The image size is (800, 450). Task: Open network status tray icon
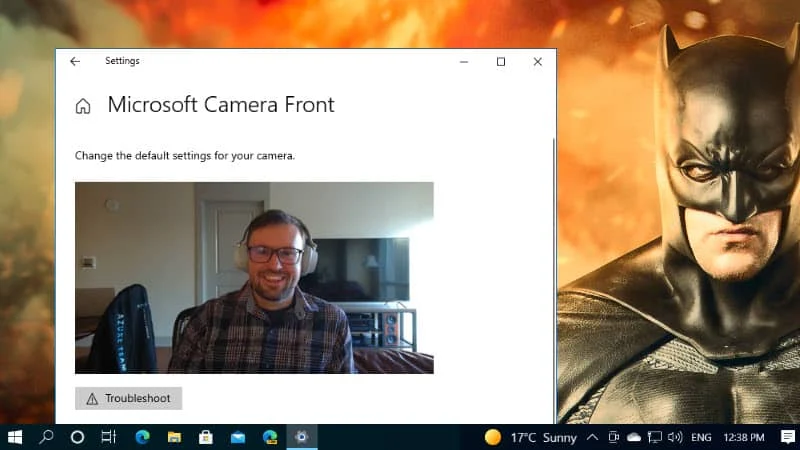click(655, 437)
